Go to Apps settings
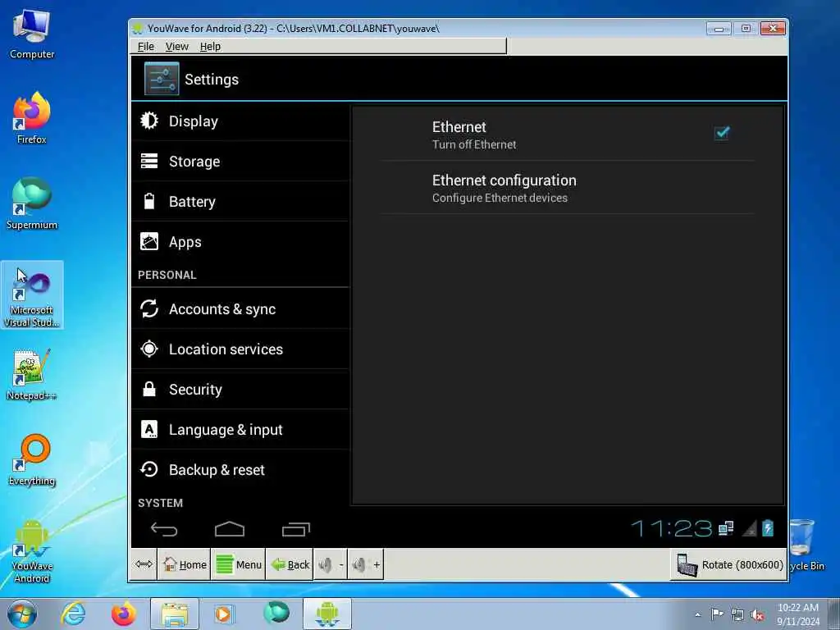The width and height of the screenshot is (840, 630). (x=240, y=242)
